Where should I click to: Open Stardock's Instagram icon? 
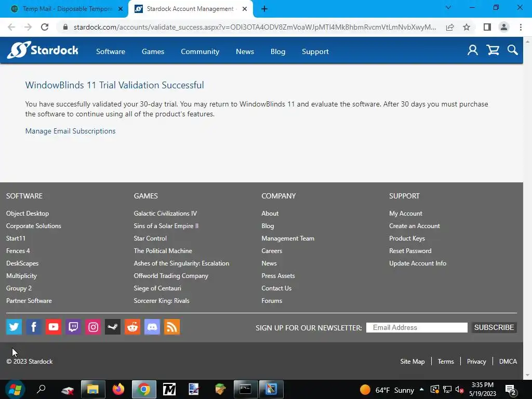93,327
